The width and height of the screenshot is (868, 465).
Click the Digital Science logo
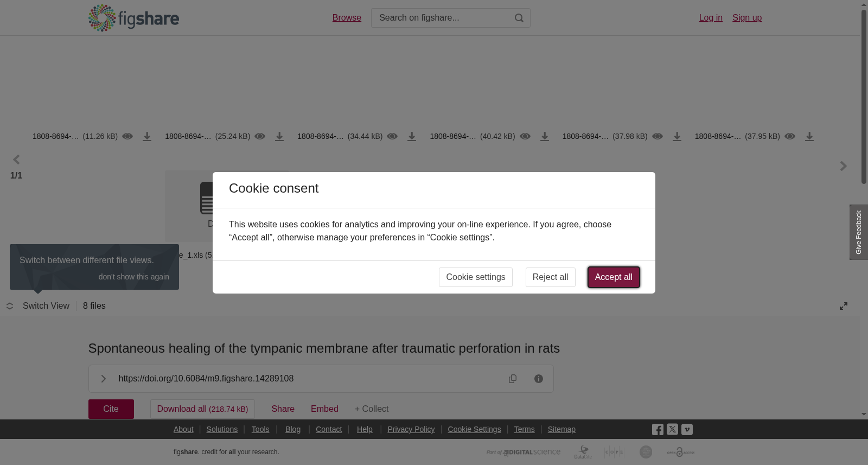point(524,452)
